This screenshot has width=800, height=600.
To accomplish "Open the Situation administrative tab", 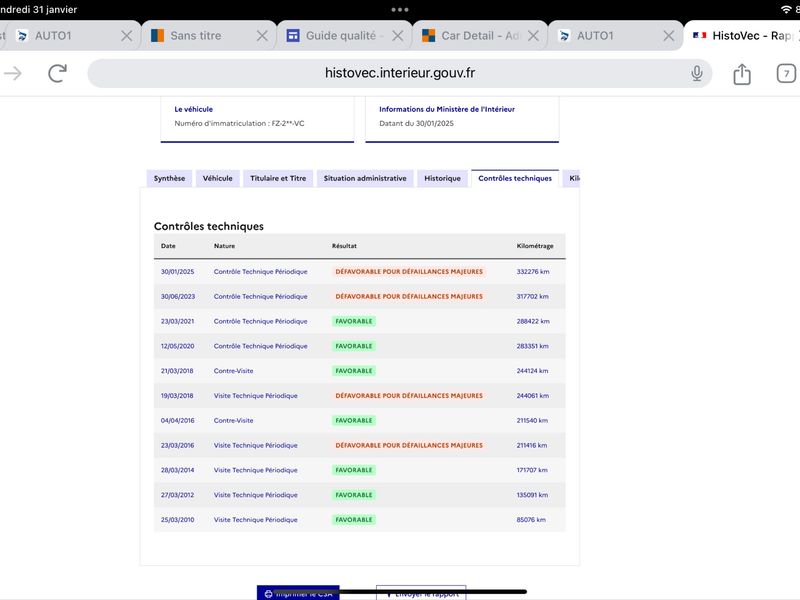I will coord(365,179).
